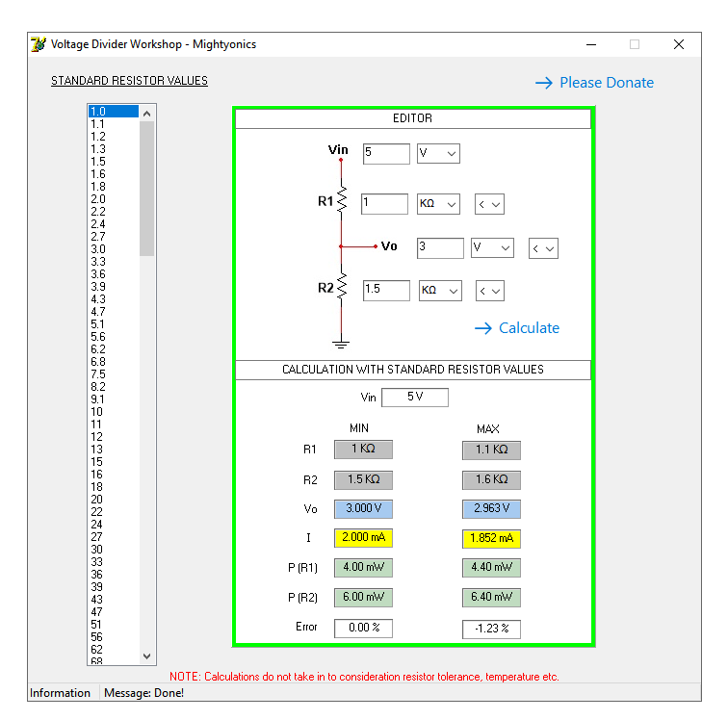
Task: Open the R1 unit KΩ dropdown
Action: [x=438, y=204]
